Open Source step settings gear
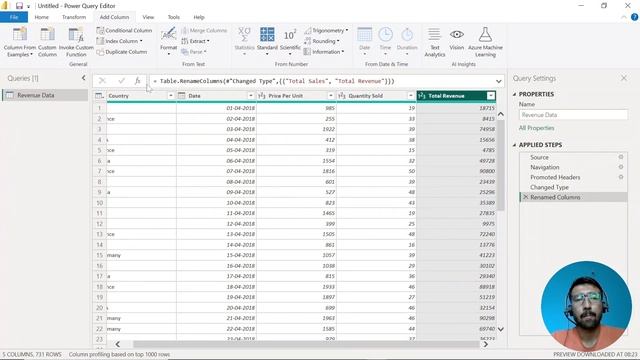 [621, 157]
